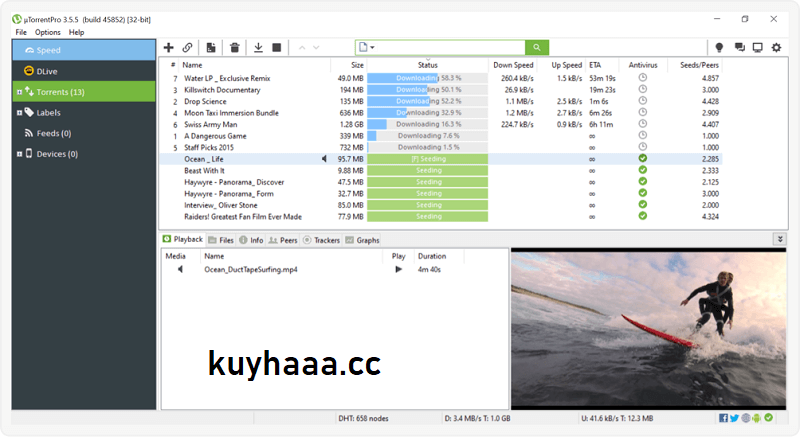Screen dimensions: 800x437
Task: Collapse detail pane with double-chevron button
Action: pyautogui.click(x=780, y=239)
